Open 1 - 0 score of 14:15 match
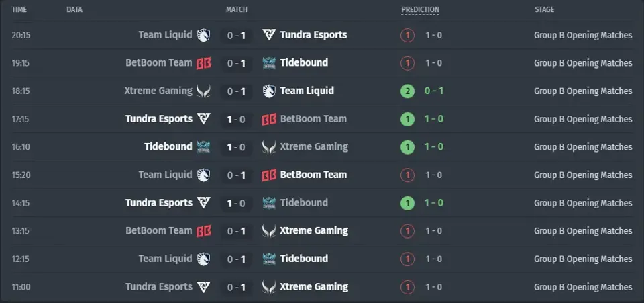Viewport: 644px width, 303px height. (x=236, y=203)
